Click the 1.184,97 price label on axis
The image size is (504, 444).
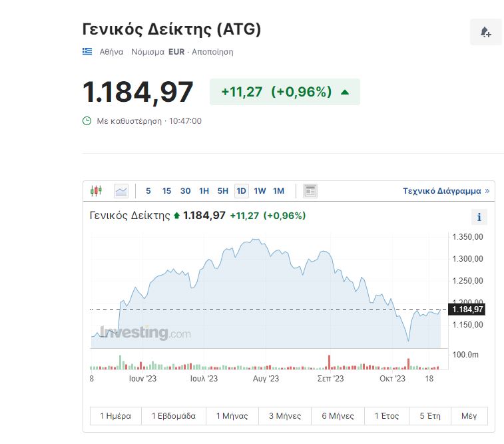[x=467, y=310]
